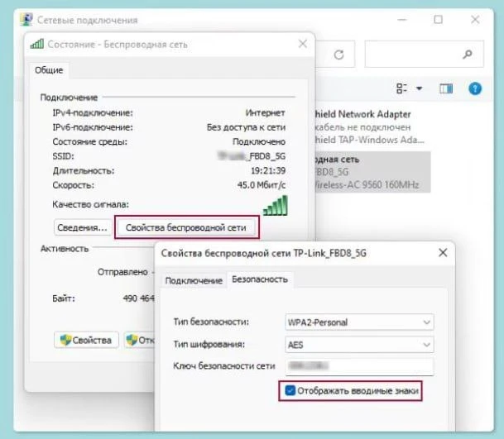This screenshot has height=439, width=504.
Task: Toggle the preview pane icon
Action: pos(446,88)
